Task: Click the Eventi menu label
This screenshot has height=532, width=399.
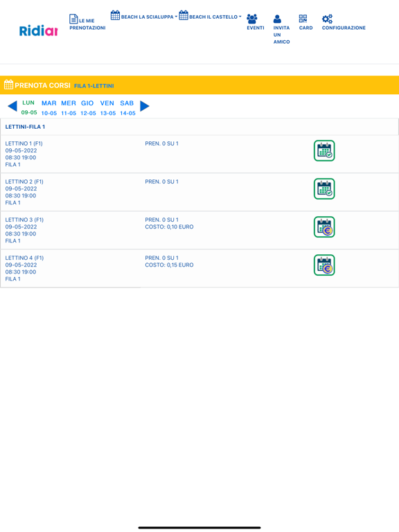Action: (256, 28)
